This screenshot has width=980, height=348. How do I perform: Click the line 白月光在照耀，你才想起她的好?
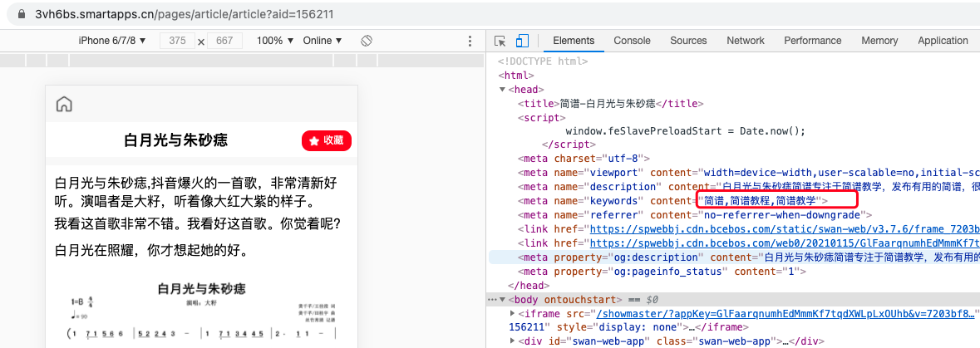tap(152, 251)
